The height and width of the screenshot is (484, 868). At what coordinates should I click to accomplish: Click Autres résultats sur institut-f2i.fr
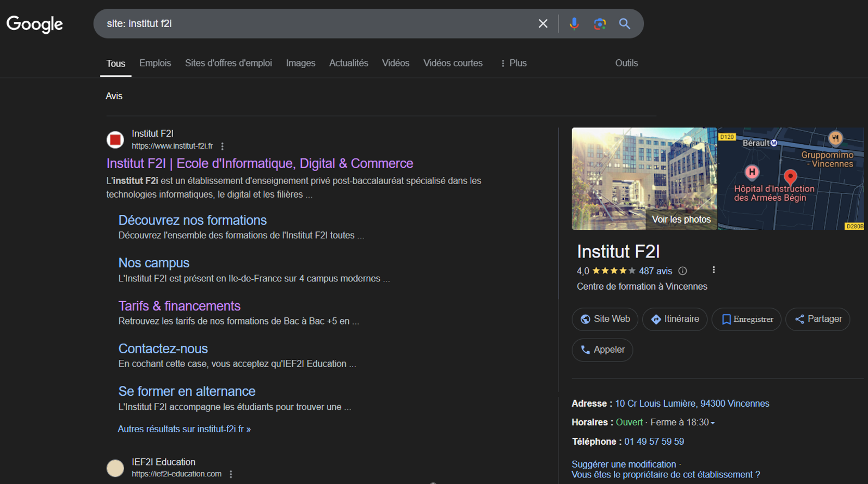[x=184, y=429]
